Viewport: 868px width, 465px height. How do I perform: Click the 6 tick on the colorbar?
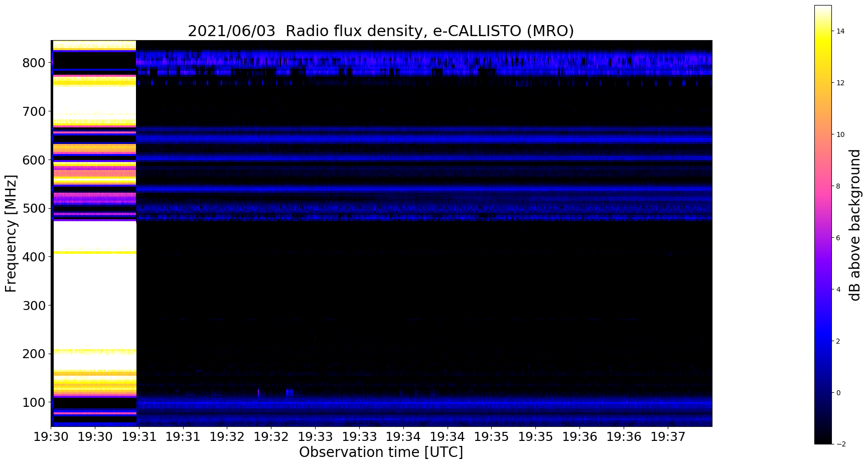(x=838, y=238)
